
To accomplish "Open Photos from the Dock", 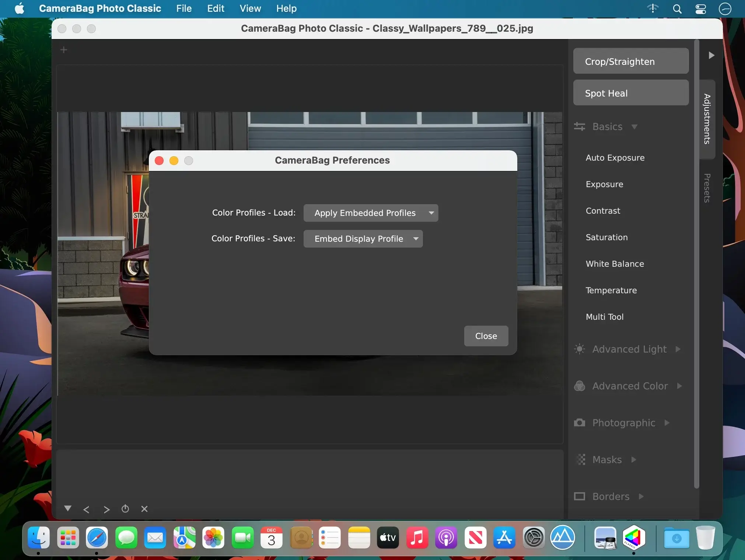I will 213,538.
